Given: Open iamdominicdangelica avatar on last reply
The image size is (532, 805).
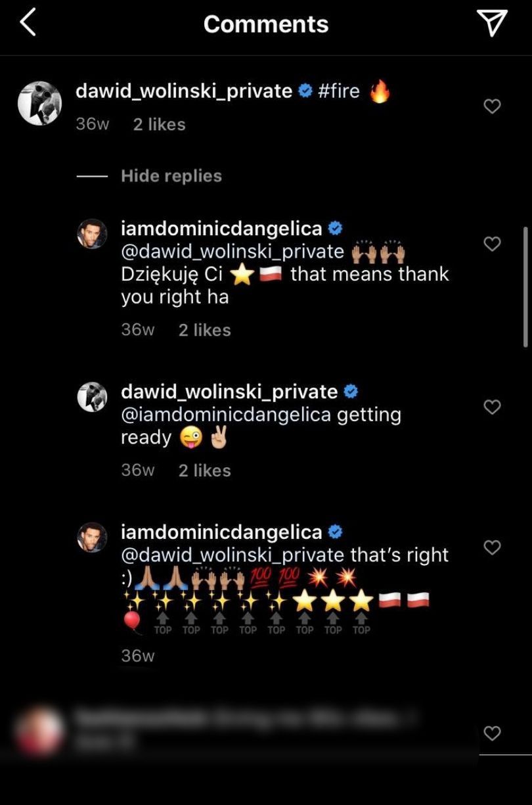Looking at the screenshot, I should pyautogui.click(x=93, y=537).
